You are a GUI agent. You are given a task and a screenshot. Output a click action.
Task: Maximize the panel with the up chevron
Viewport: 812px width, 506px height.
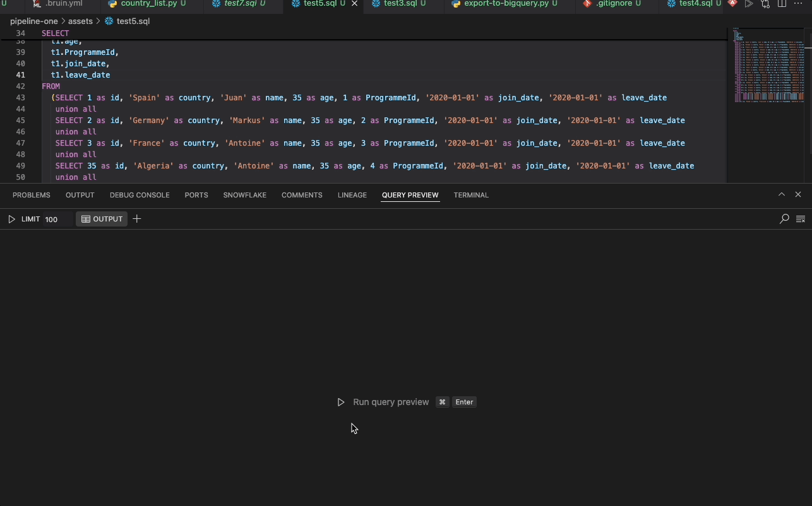[x=782, y=194]
